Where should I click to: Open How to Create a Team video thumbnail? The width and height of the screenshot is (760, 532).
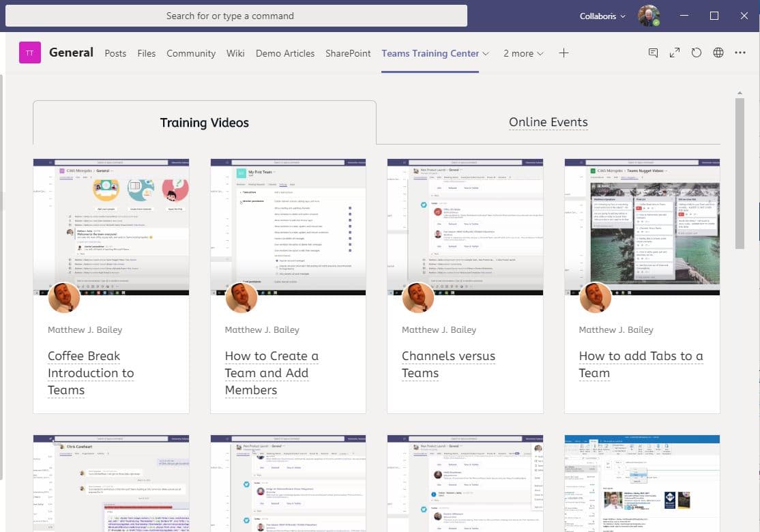[x=288, y=226]
